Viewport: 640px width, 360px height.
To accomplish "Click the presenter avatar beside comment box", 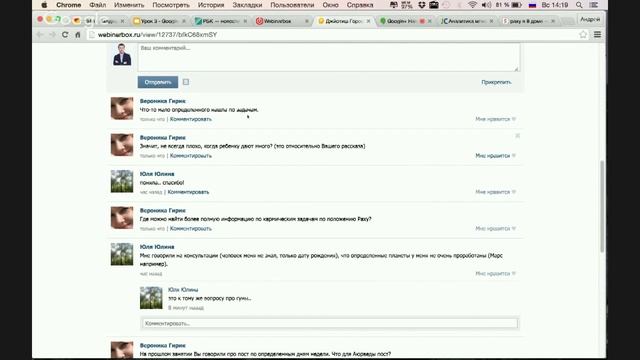I will (122, 55).
